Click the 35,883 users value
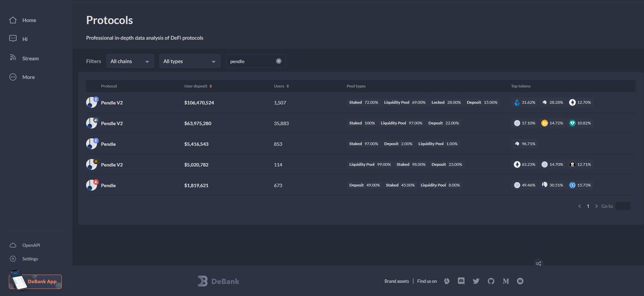Viewport: 644px width, 296px height. point(281,123)
